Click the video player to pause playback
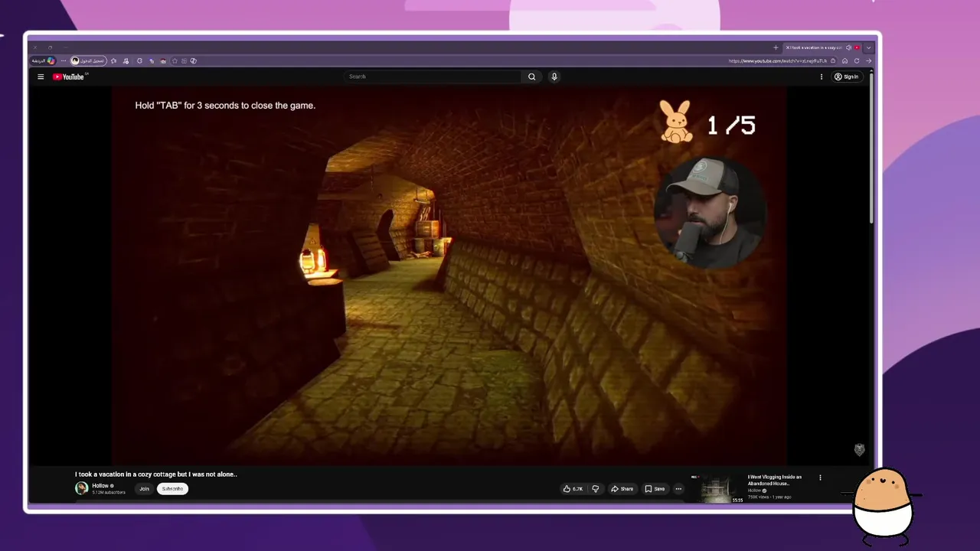This screenshot has height=551, width=980. 449,275
